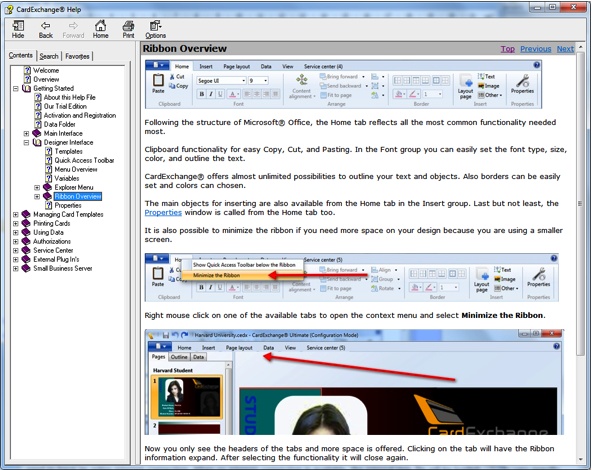The height and width of the screenshot is (470, 592).
Task: Expand Managing Card Templates node
Action: (15, 214)
